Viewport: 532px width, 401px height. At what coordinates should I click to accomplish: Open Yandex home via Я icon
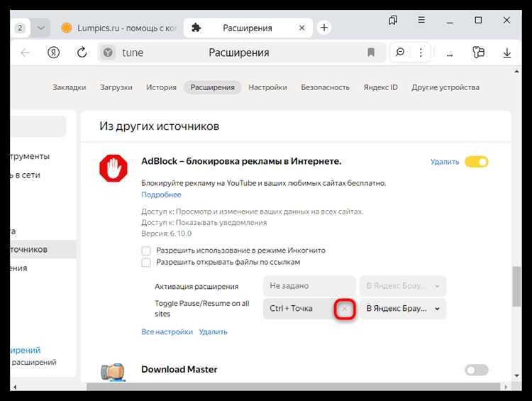(x=53, y=53)
